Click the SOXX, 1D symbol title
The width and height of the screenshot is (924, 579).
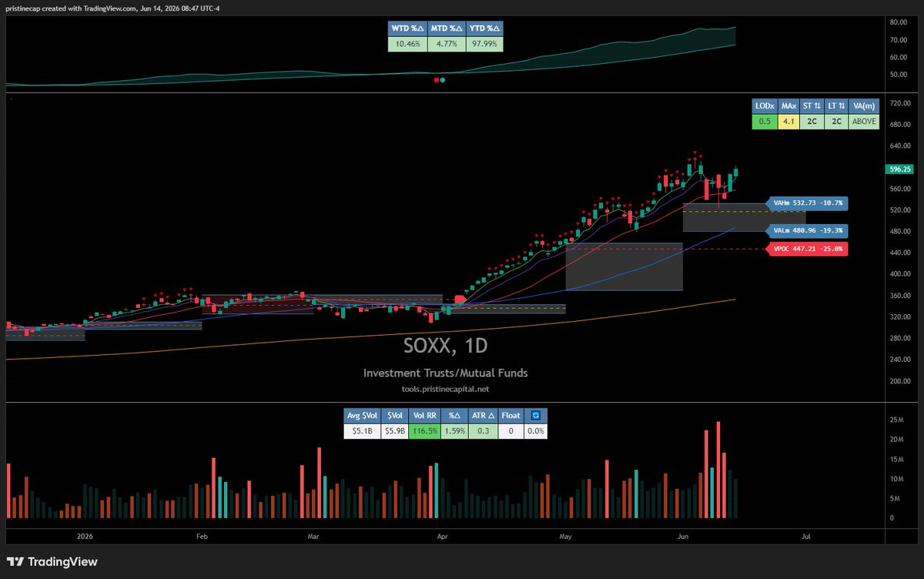click(446, 346)
